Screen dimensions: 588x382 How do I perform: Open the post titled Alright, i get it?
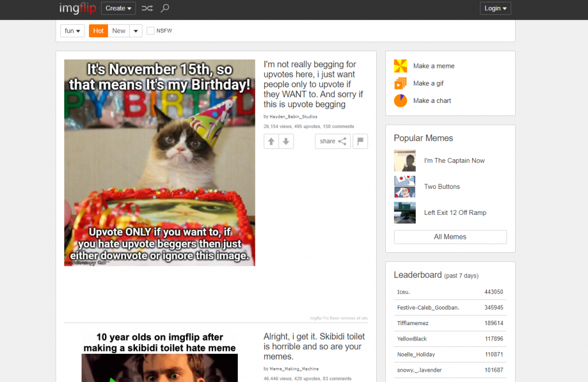314,346
